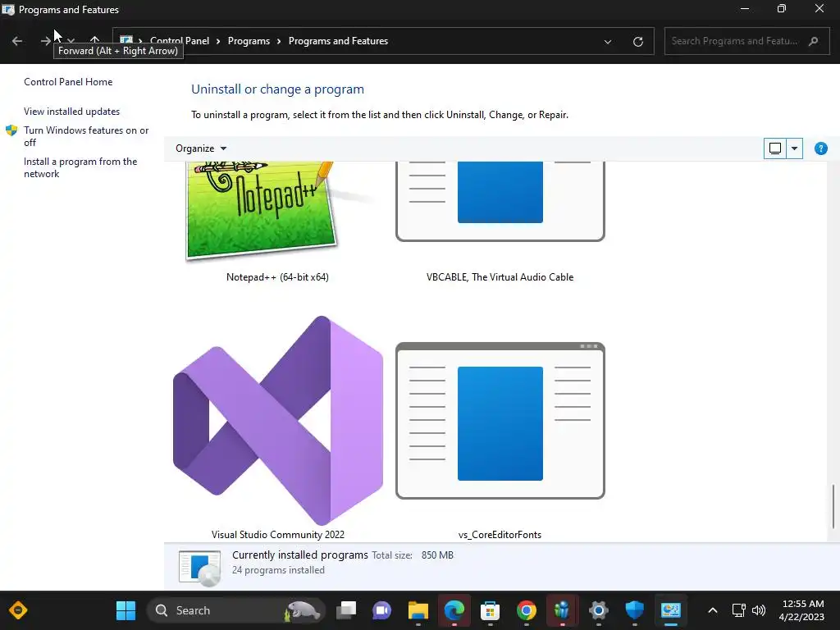Click the network tray icon

click(x=739, y=610)
